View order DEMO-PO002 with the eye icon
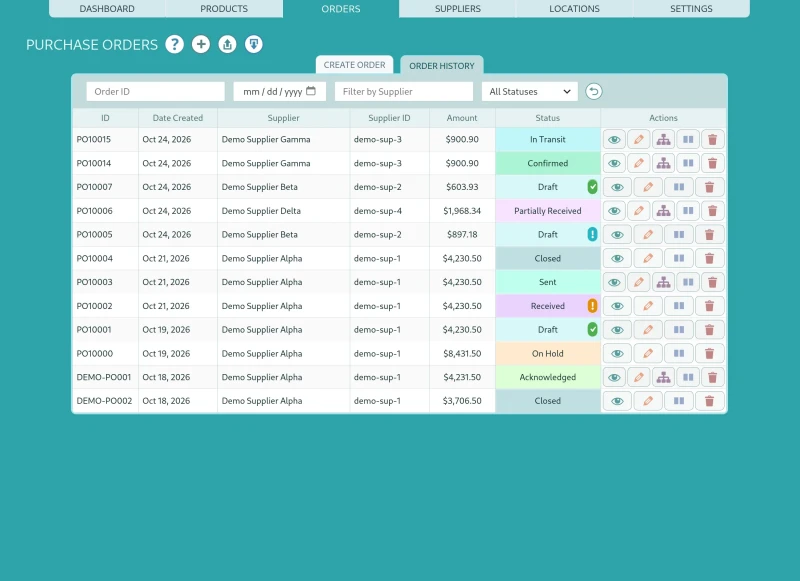 [x=617, y=401]
